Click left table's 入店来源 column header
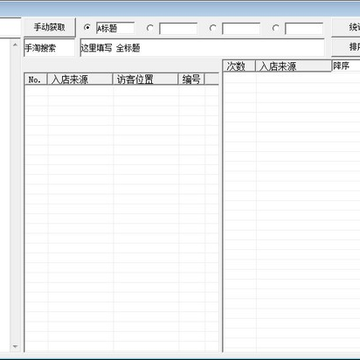The image size is (360, 360). 80,79
